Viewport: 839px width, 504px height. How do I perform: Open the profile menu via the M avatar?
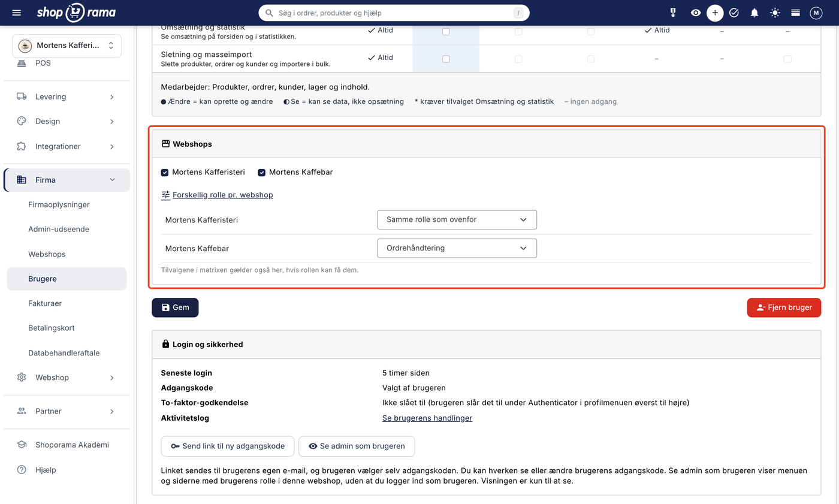pyautogui.click(x=816, y=13)
